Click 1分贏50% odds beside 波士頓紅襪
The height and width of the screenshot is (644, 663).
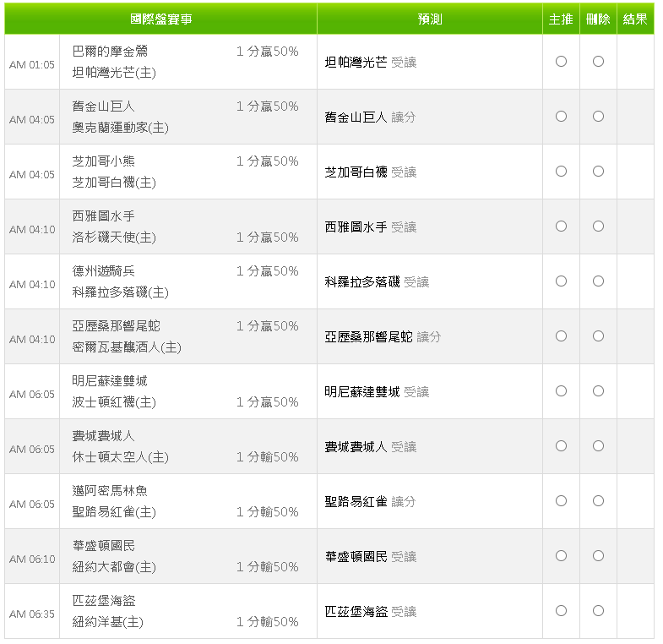coord(267,402)
